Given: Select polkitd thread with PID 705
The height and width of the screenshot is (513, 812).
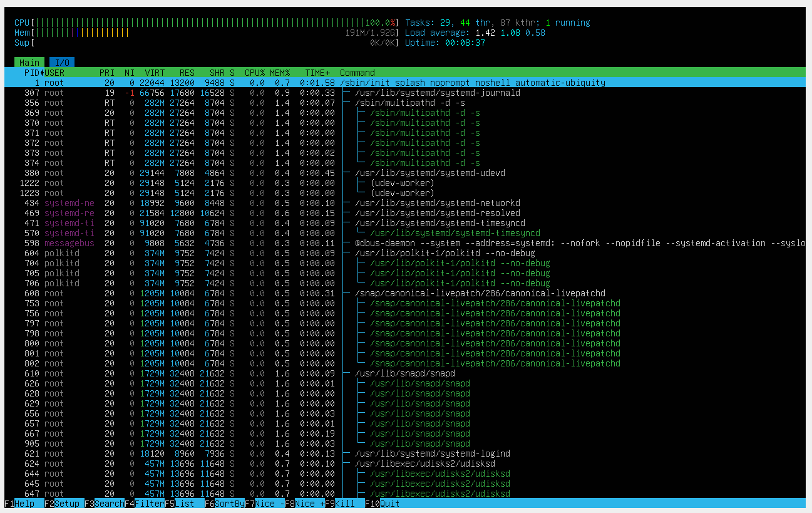Looking at the screenshot, I should tap(405, 273).
